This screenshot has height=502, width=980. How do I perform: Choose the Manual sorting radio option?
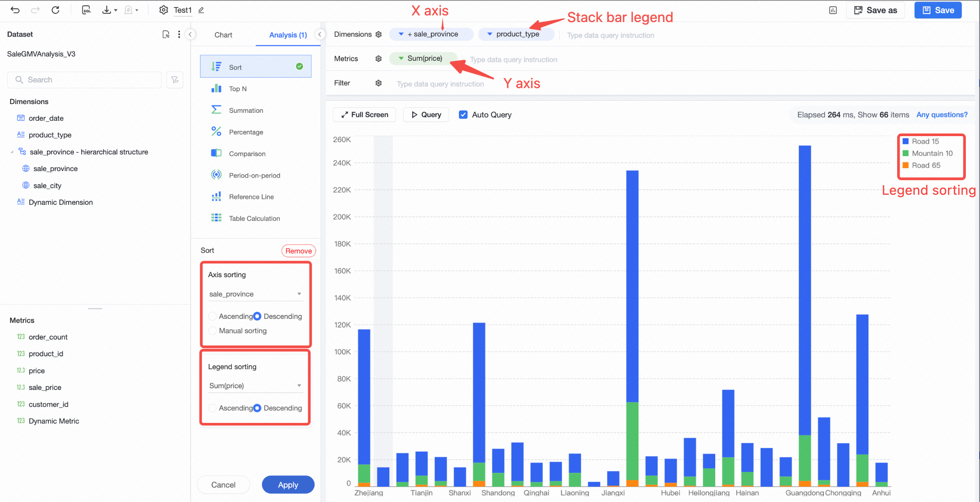212,331
